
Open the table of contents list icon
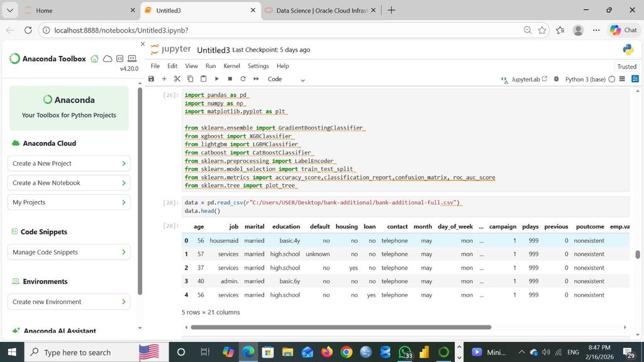(622, 79)
